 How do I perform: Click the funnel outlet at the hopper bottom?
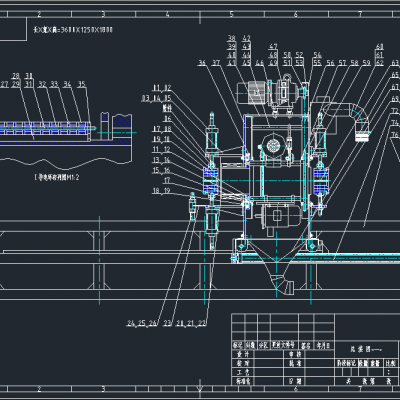pos(284,286)
